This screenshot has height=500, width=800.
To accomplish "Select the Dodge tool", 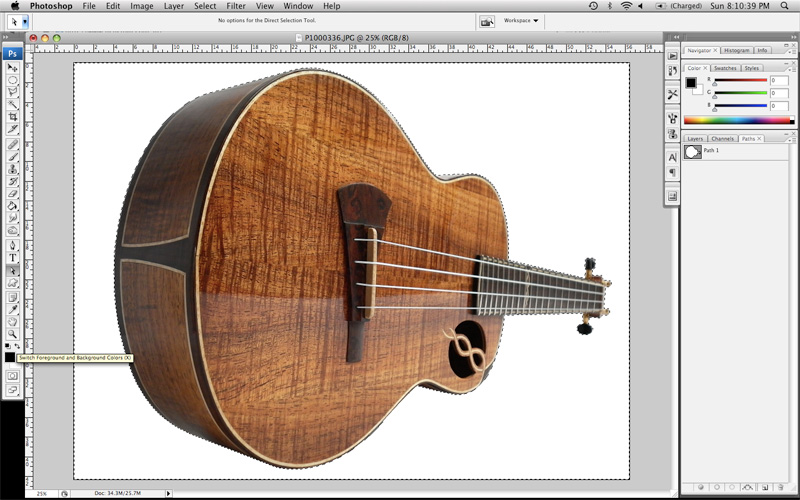I will coord(12,230).
